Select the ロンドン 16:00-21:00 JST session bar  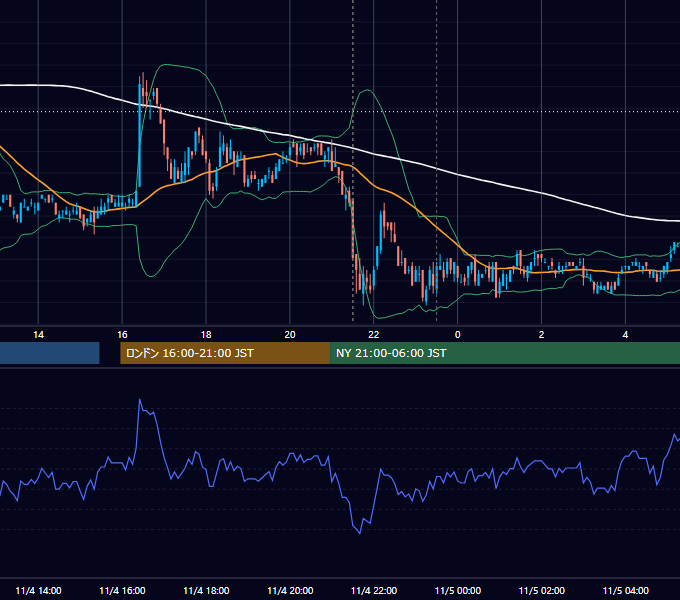pos(225,353)
